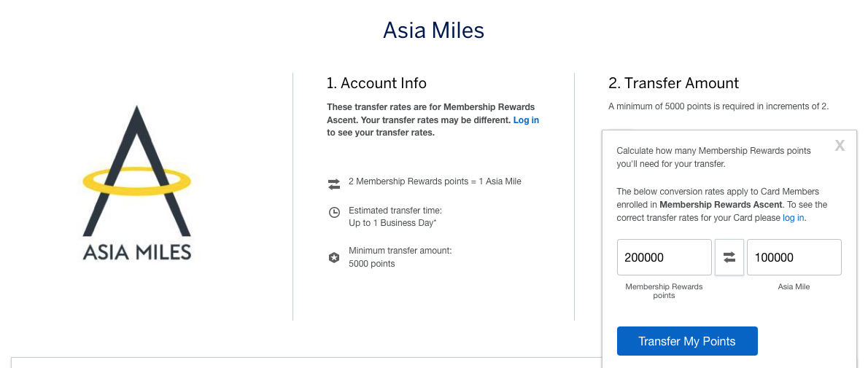Click the 'A minimum of 5000 points is required' note
The width and height of the screenshot is (868, 368).
point(718,106)
